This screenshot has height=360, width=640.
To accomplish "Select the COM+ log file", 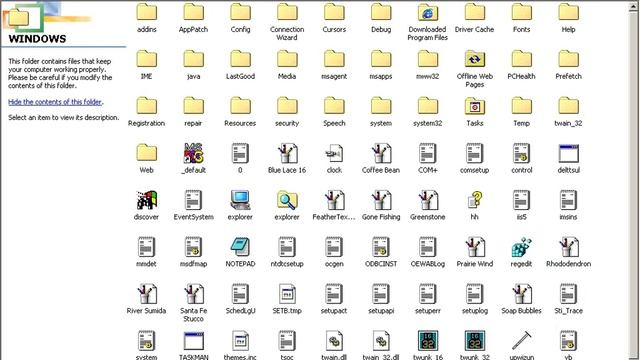I will tap(427, 153).
